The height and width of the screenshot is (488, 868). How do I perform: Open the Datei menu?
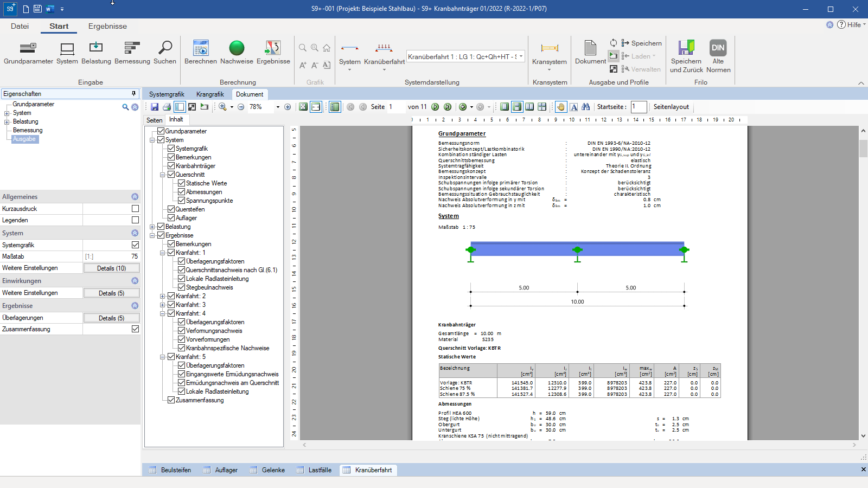click(20, 26)
